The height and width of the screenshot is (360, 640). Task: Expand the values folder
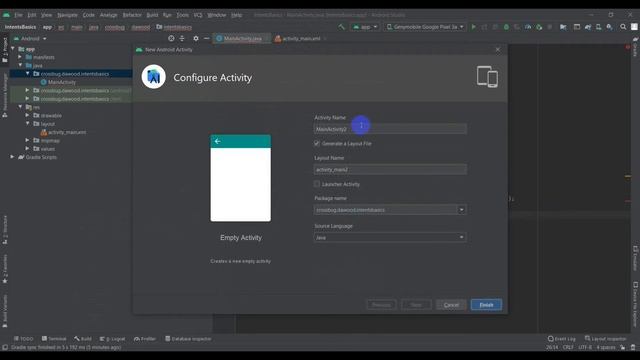coord(27,149)
